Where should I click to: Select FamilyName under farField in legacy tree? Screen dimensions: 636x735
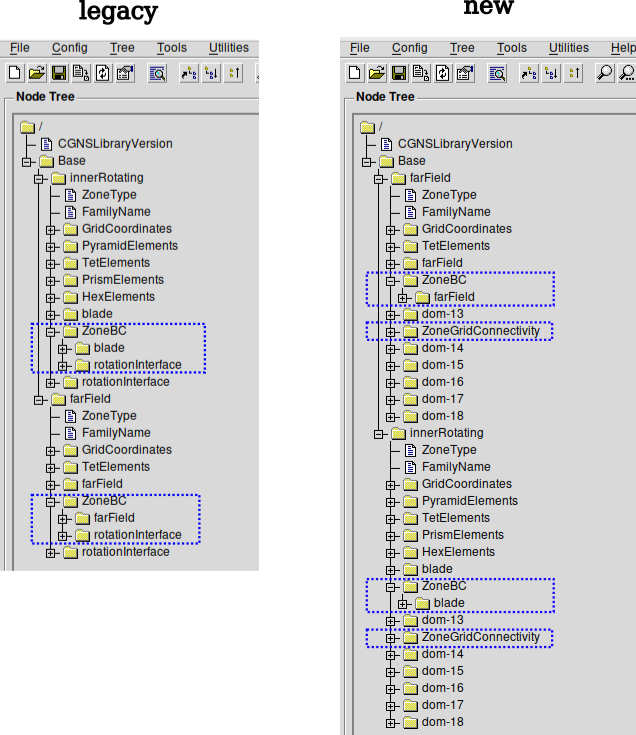point(116,433)
